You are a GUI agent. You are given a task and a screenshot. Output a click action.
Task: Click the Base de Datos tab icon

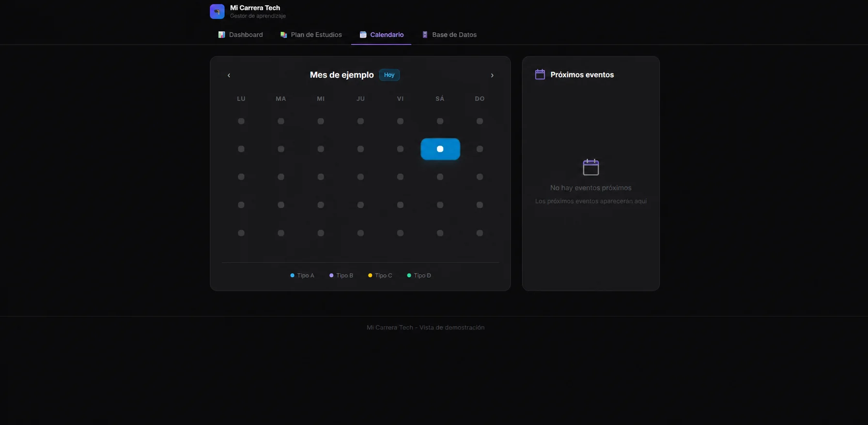(x=425, y=34)
